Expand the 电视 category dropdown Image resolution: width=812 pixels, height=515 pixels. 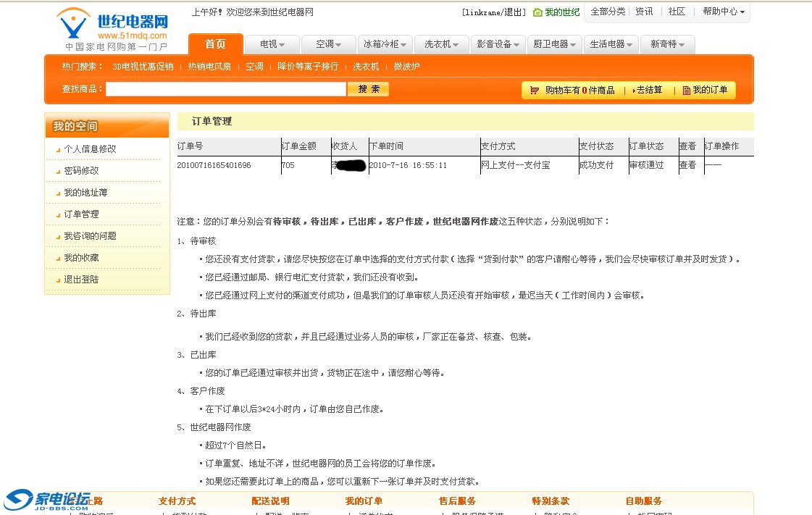pos(272,44)
